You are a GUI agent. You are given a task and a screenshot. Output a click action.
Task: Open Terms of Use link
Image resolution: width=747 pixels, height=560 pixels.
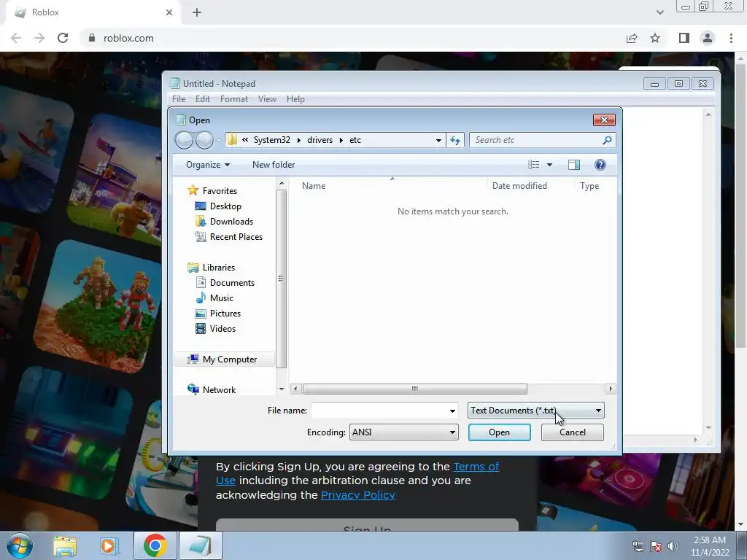(x=476, y=467)
